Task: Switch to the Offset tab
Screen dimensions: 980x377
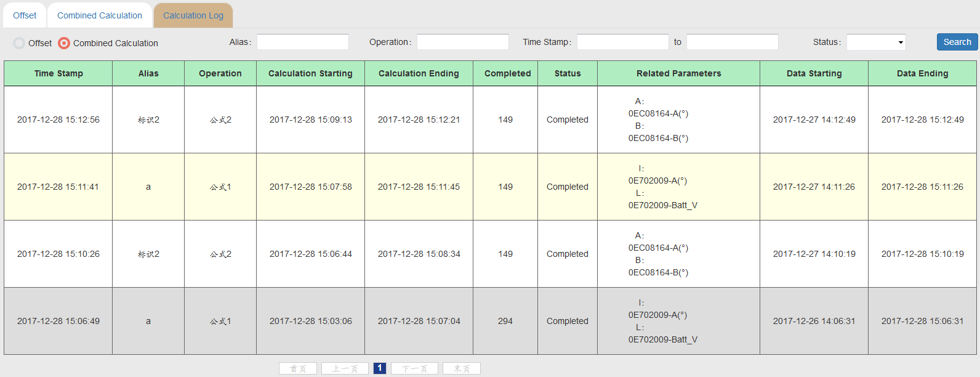Action: click(x=25, y=15)
